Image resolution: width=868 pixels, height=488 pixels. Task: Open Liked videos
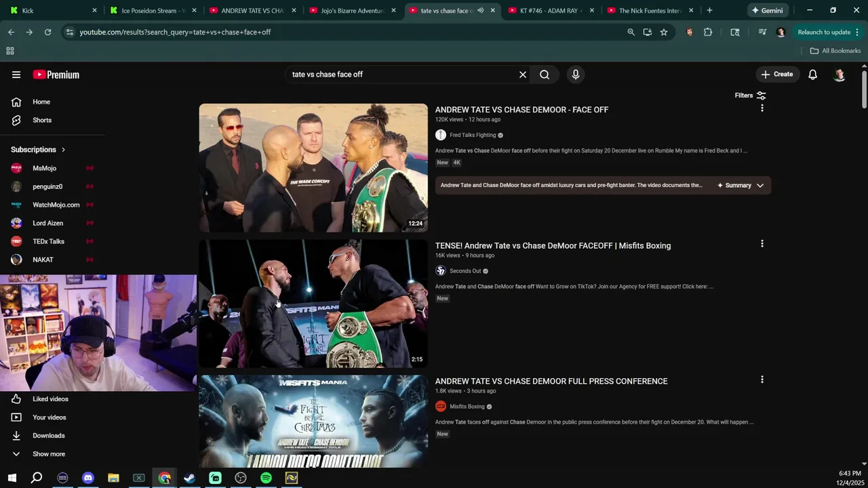click(x=50, y=399)
